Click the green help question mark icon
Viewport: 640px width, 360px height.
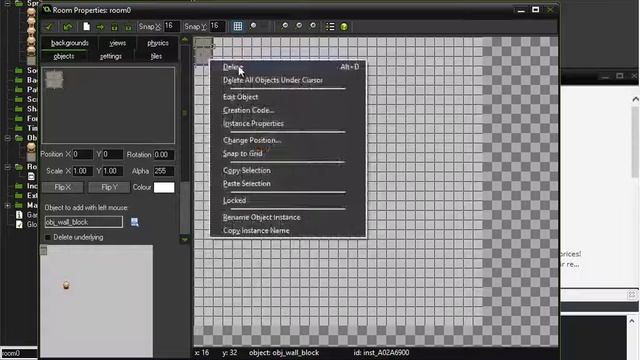(x=344, y=27)
